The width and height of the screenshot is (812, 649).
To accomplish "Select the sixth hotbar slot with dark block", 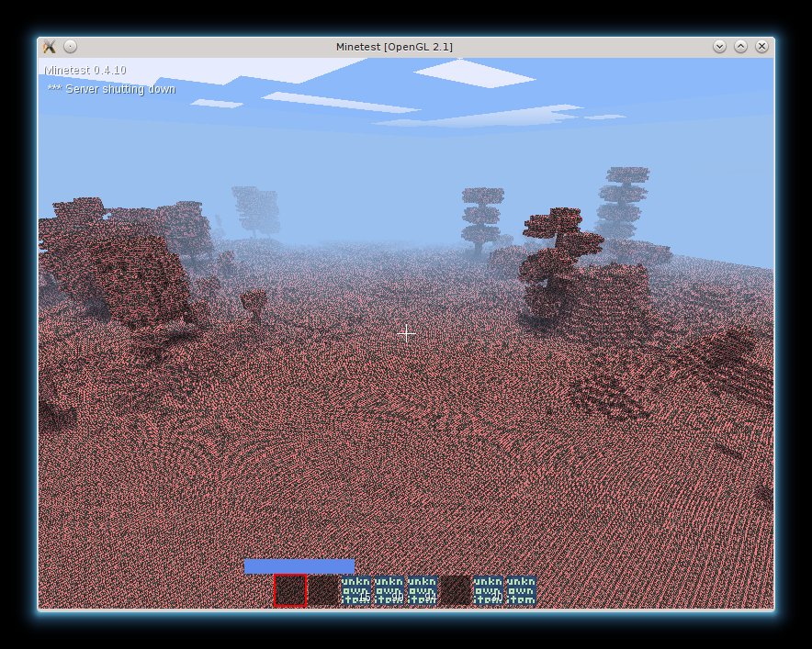I will coord(456,590).
